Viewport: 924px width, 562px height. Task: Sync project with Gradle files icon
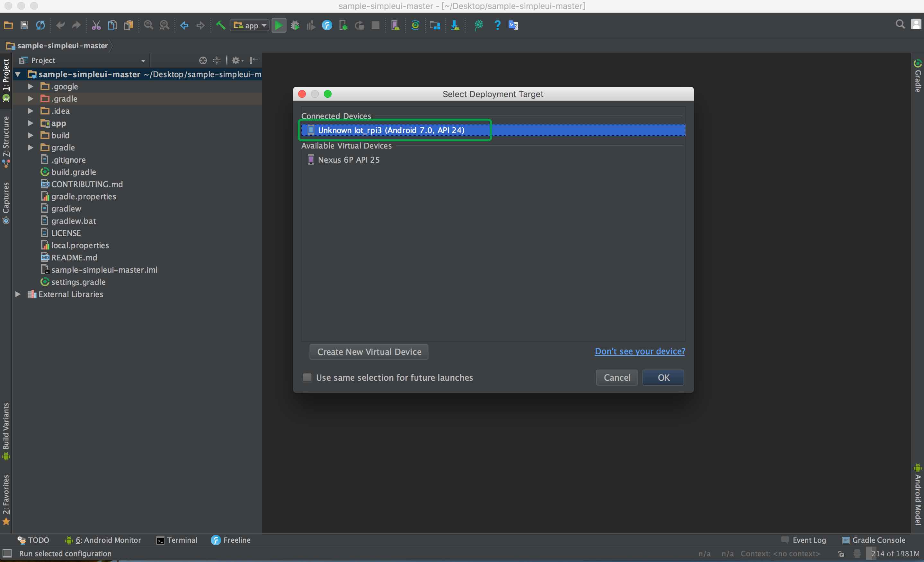tap(415, 25)
